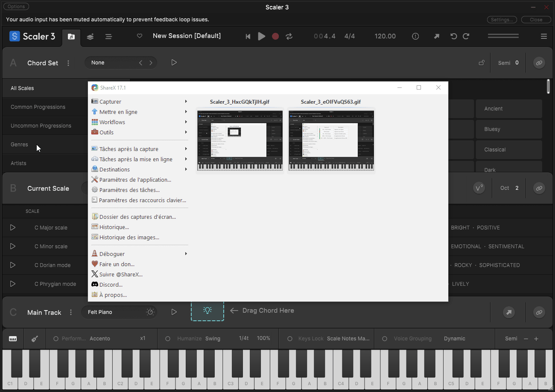Viewport: 555px width, 392px height.
Task: Go to next chord set arrow
Action: coord(151,63)
